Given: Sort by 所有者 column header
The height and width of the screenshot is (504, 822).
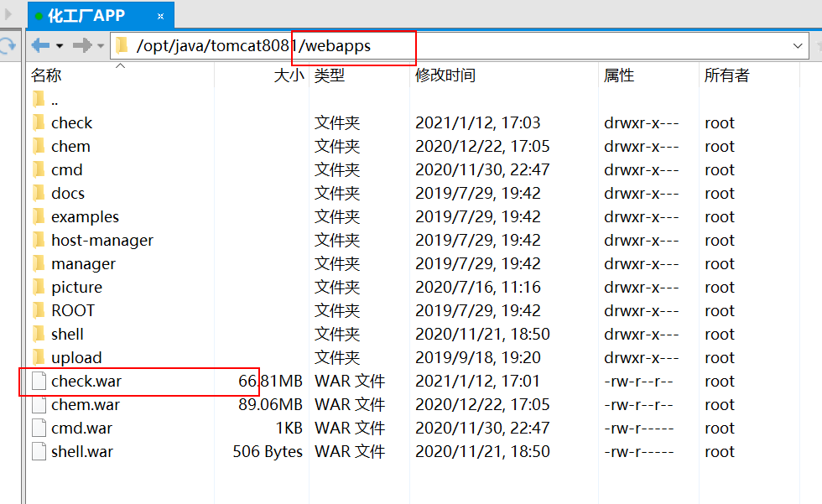Looking at the screenshot, I should tap(726, 75).
